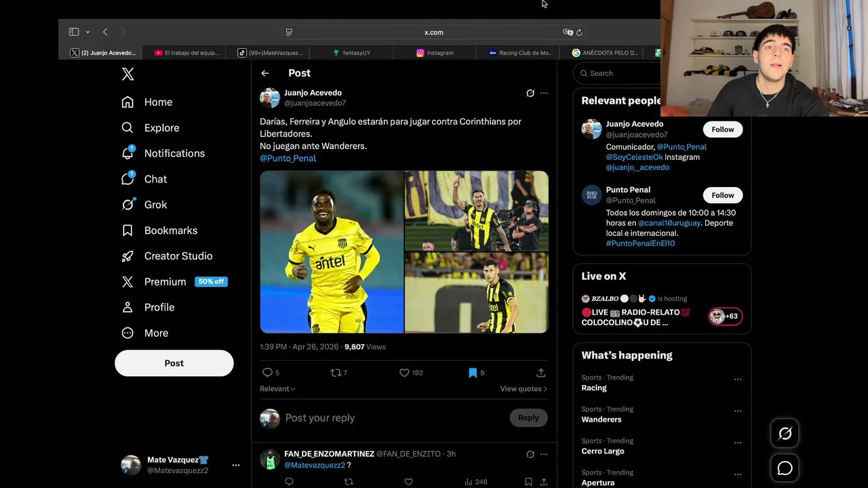Like FAN_DE_ENZOMARTINEZ's reply

[408, 482]
